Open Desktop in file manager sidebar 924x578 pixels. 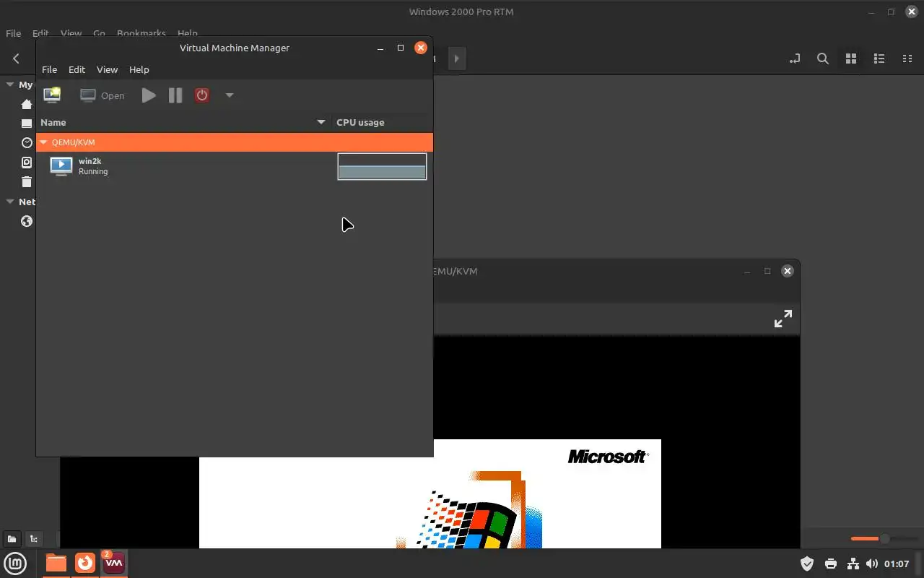[x=27, y=124]
